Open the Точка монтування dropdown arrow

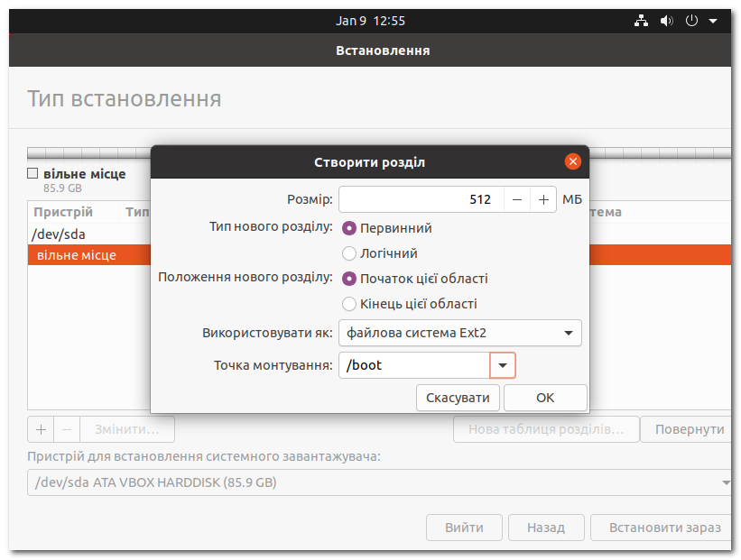[503, 365]
